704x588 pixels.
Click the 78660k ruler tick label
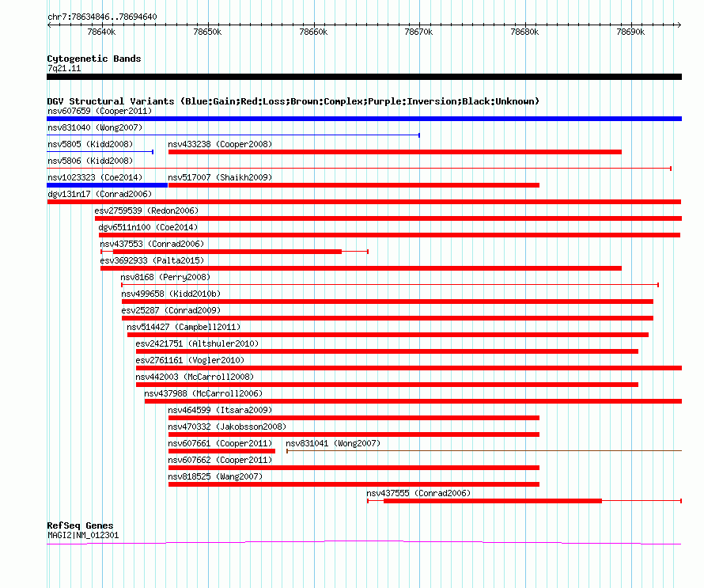313,32
